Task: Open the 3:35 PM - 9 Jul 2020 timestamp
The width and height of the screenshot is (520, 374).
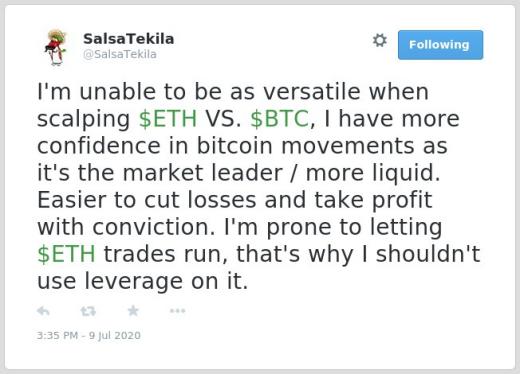Action: click(x=89, y=335)
